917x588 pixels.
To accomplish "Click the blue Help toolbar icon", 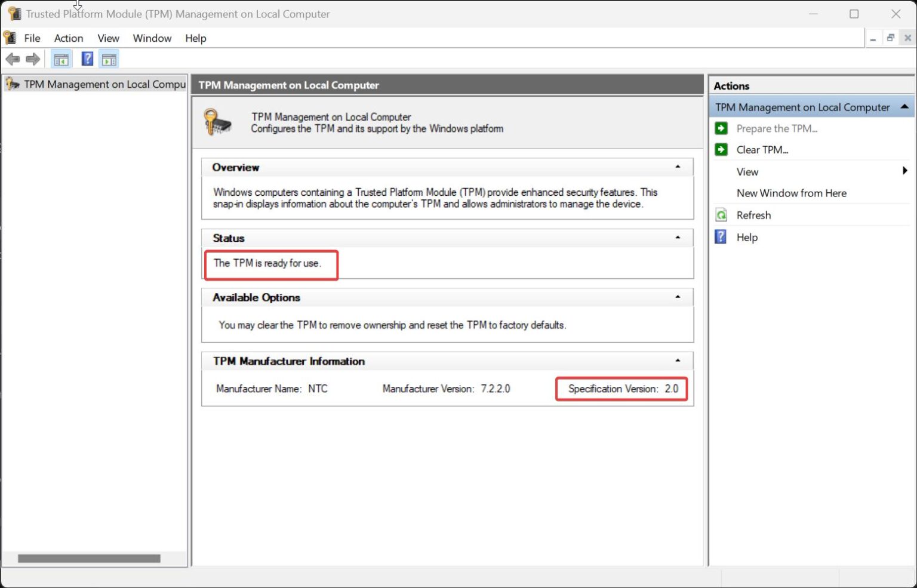I will pos(87,59).
